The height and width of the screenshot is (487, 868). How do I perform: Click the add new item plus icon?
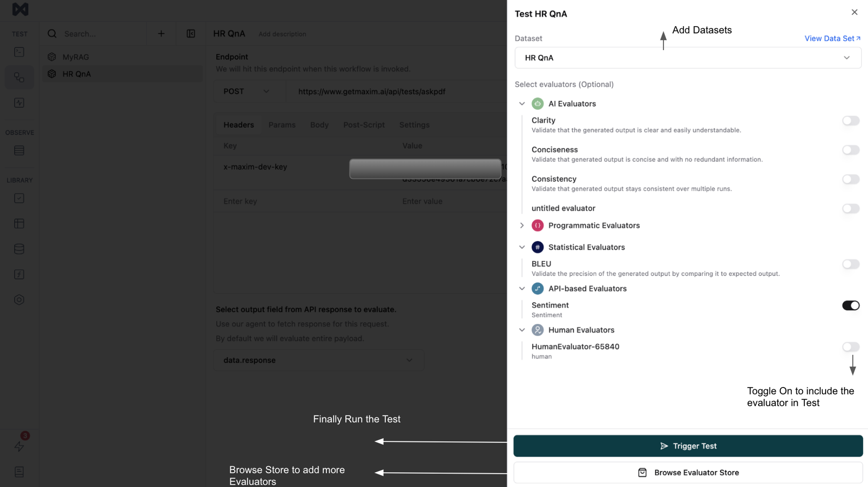click(161, 33)
